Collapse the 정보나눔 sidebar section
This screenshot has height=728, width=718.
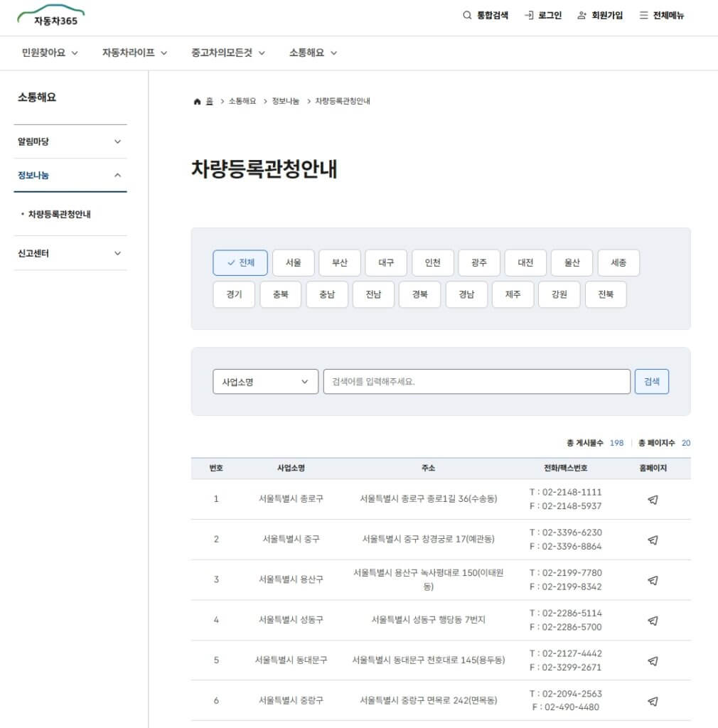click(x=69, y=175)
